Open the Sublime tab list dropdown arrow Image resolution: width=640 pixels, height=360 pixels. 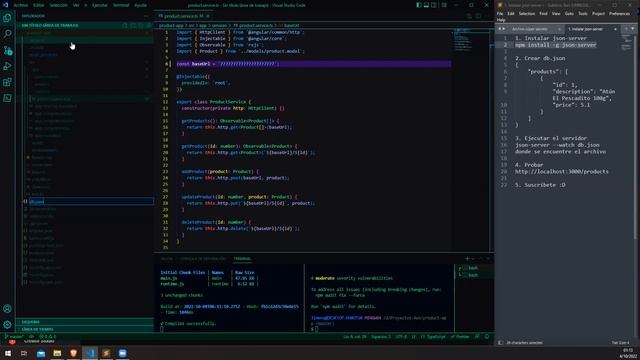633,29
